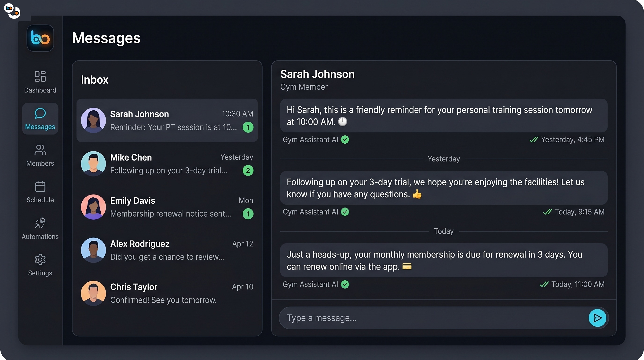
Task: Click the Inbox header label
Action: click(x=95, y=80)
